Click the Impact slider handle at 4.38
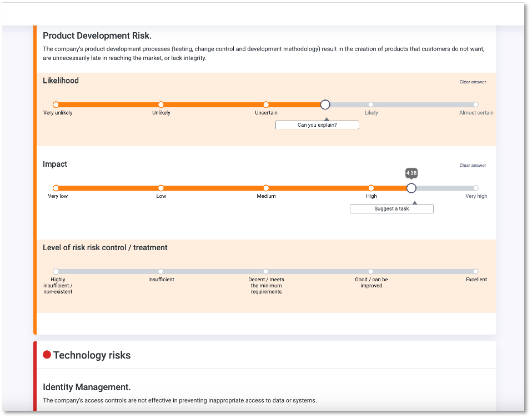The width and height of the screenshot is (532, 418). click(x=411, y=188)
